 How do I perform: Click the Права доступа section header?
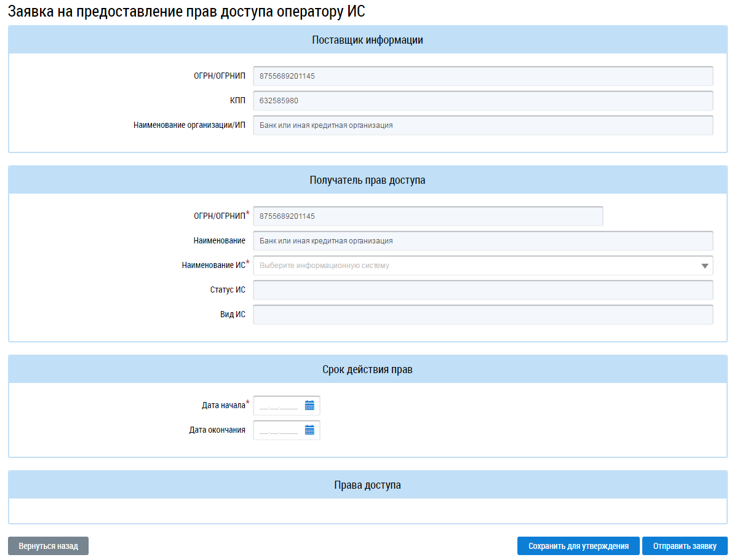pyautogui.click(x=367, y=485)
